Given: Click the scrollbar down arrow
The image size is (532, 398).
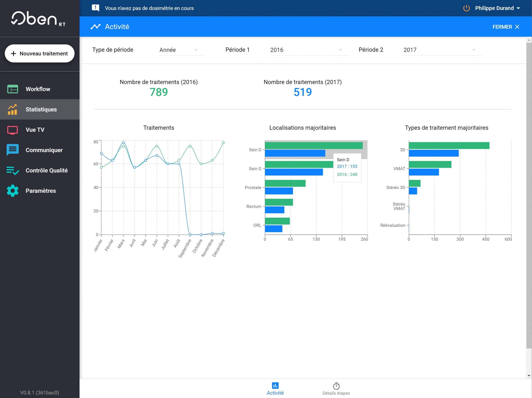Looking at the screenshot, I should pyautogui.click(x=529, y=375).
